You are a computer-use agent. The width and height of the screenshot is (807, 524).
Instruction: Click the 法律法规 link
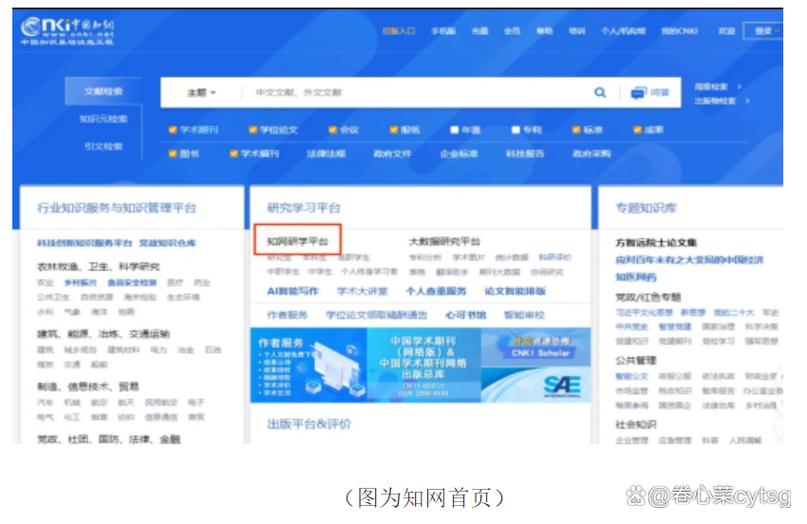(326, 153)
